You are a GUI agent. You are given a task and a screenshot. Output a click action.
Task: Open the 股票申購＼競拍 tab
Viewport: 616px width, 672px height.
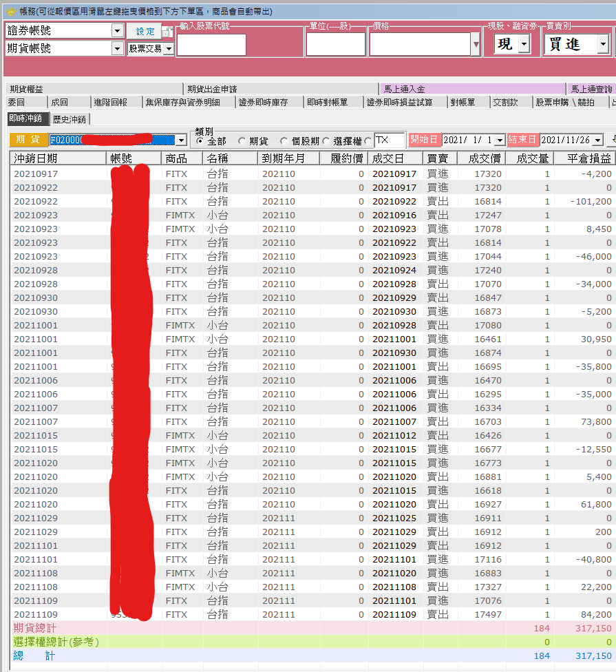(570, 102)
